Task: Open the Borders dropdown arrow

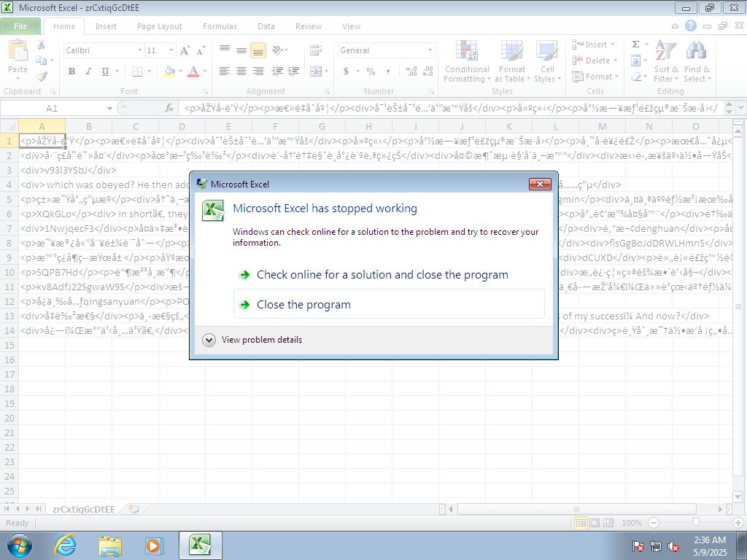Action: (x=149, y=71)
